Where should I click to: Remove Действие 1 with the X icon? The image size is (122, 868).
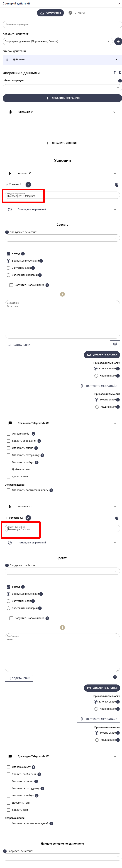pos(117,60)
